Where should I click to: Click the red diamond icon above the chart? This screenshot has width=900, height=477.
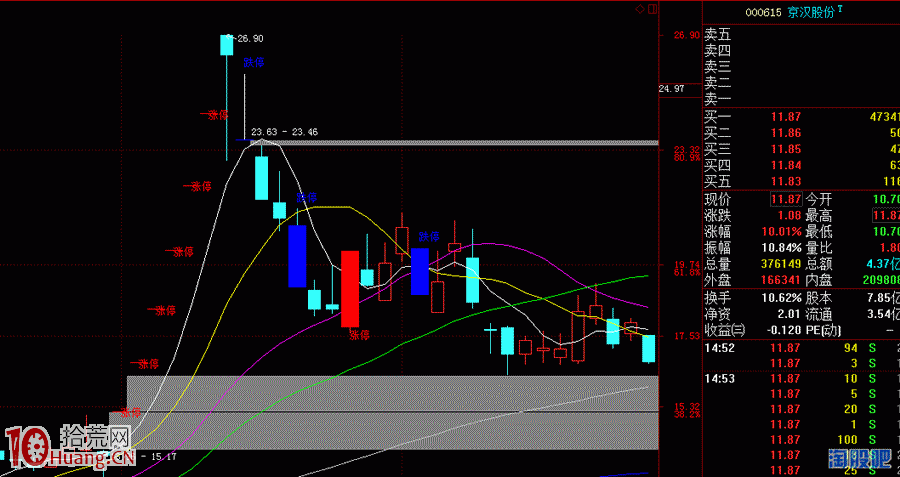tap(640, 9)
